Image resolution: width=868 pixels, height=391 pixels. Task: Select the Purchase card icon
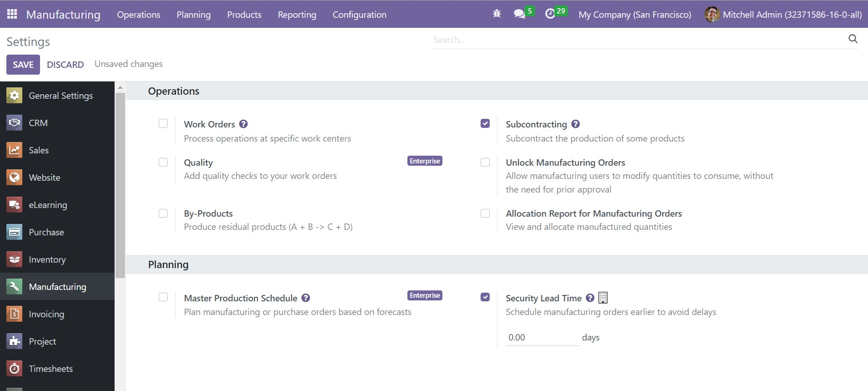click(x=15, y=232)
